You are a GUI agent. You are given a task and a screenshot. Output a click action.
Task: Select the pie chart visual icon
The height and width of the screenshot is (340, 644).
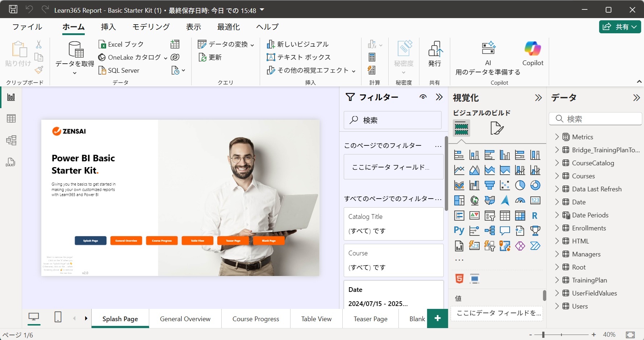point(520,185)
